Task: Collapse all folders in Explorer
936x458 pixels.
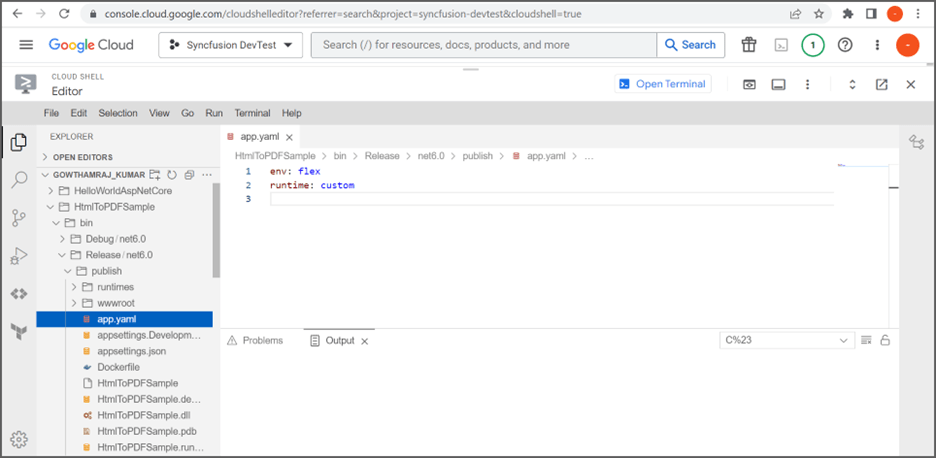Action: click(189, 174)
